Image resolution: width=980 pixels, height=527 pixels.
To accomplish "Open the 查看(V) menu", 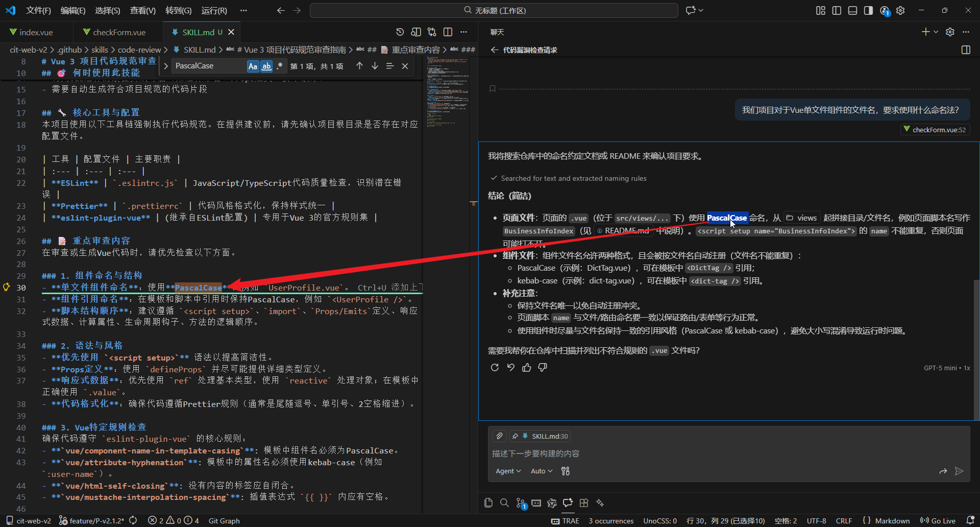I will 143,10.
